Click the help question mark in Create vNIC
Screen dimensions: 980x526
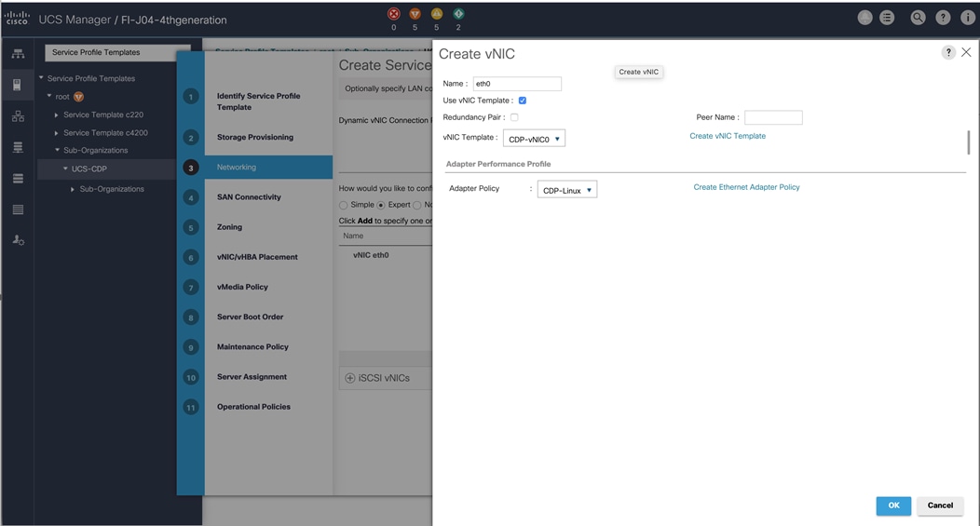pos(948,52)
